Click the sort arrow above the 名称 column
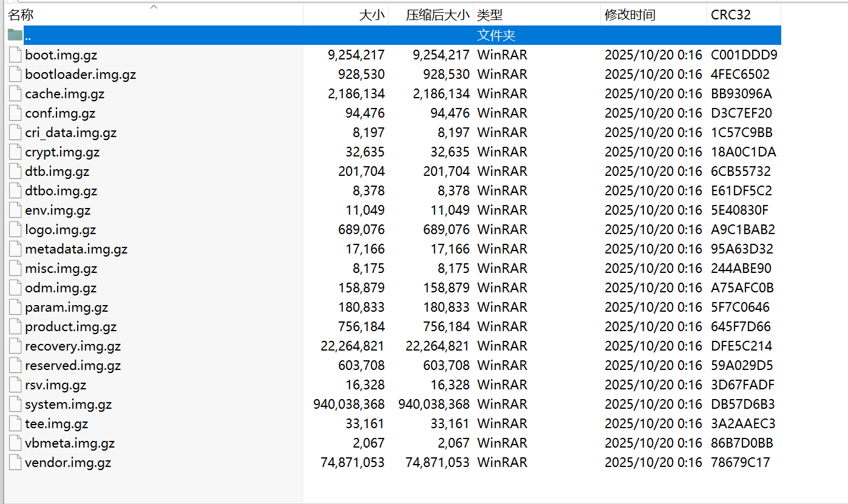The width and height of the screenshot is (848, 504). tap(154, 6)
